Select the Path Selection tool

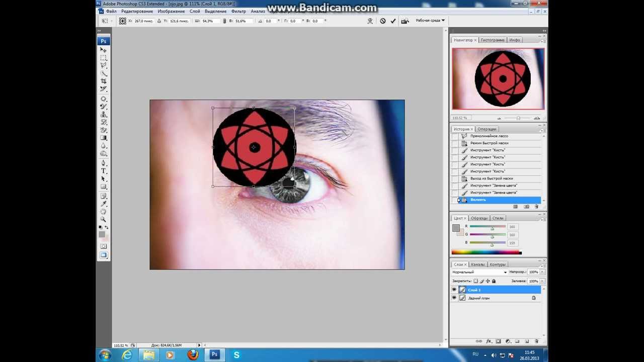pyautogui.click(x=104, y=178)
